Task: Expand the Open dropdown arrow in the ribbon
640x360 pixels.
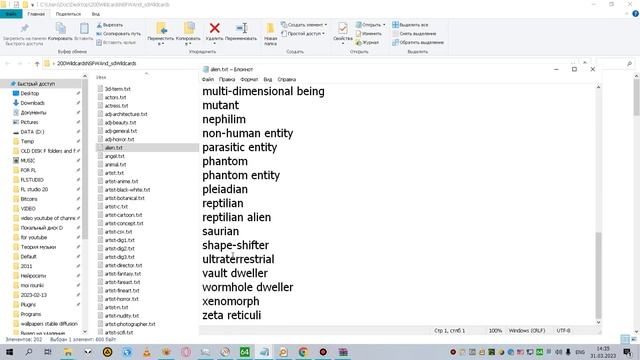Action: 384,25
